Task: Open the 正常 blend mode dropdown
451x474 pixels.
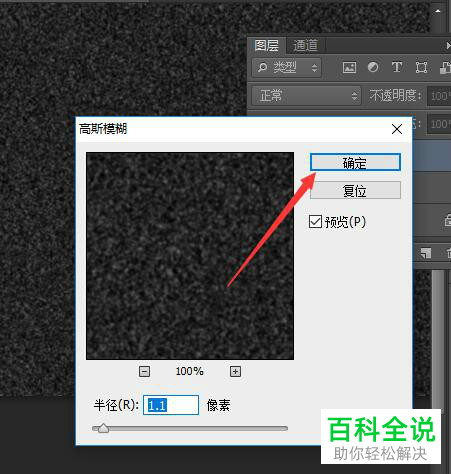Action: point(306,96)
